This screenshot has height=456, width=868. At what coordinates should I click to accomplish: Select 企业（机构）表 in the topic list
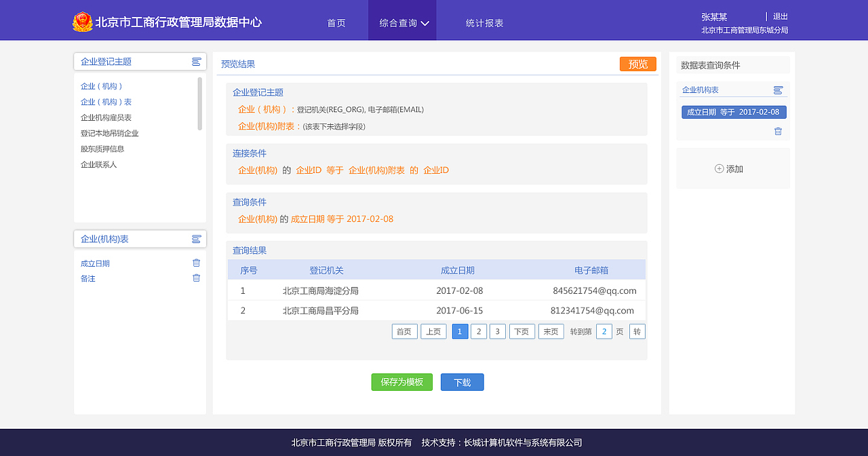point(106,102)
